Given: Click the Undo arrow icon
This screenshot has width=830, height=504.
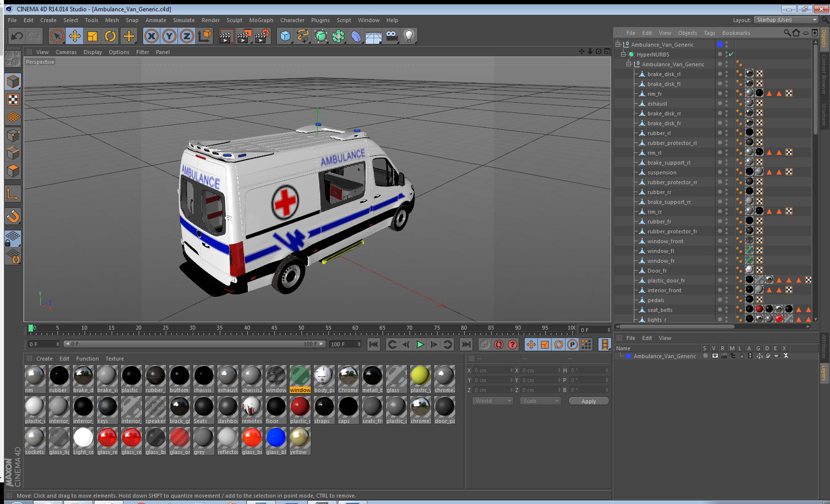Looking at the screenshot, I should coord(17,36).
